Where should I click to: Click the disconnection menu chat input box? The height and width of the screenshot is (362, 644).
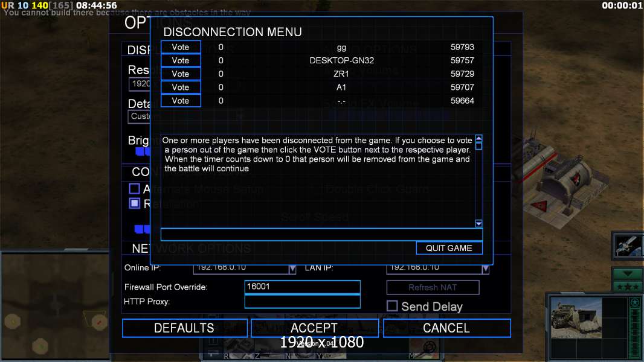321,235
